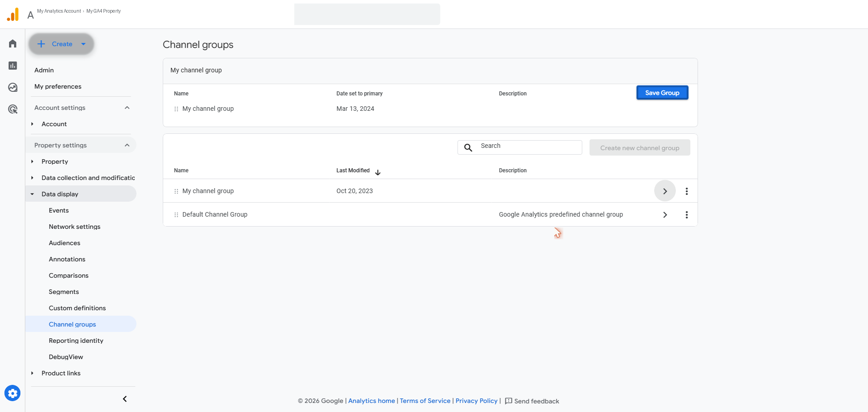
Task: Click the Oct 20, 2023 date cell
Action: [354, 191]
